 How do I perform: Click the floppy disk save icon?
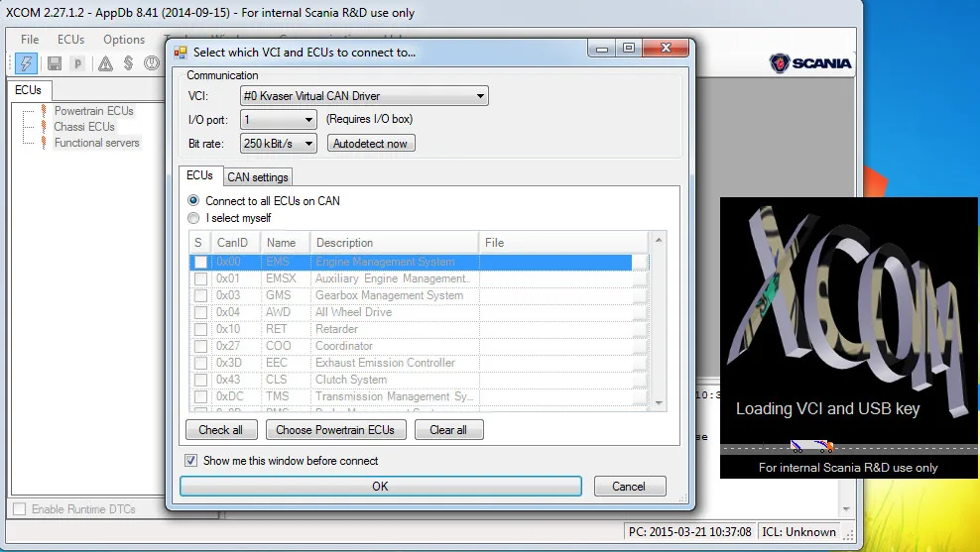(55, 63)
